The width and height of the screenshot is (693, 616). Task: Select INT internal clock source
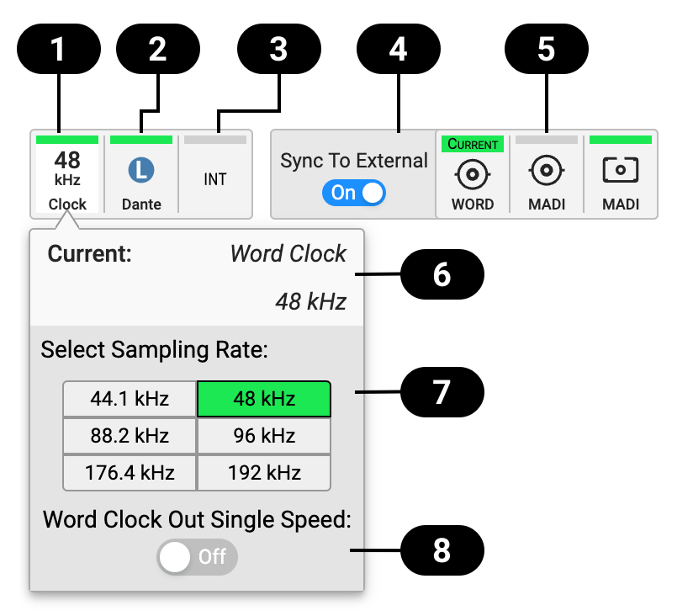pyautogui.click(x=215, y=179)
